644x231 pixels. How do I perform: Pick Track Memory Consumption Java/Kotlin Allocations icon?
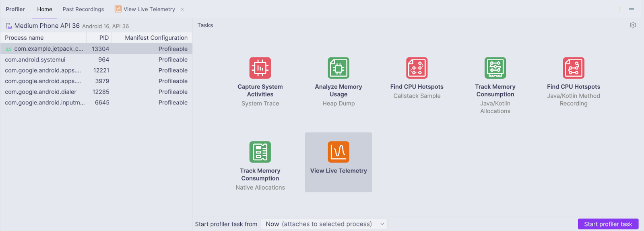click(x=495, y=68)
